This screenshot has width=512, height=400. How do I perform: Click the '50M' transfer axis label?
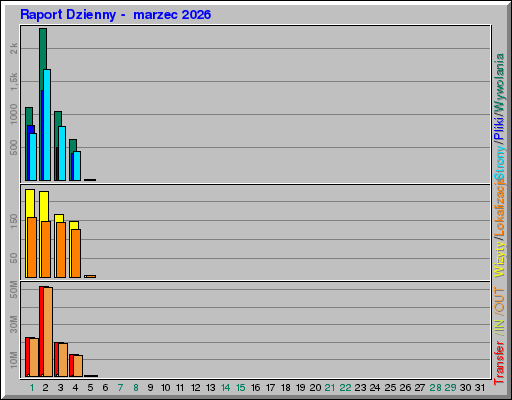pos(14,289)
